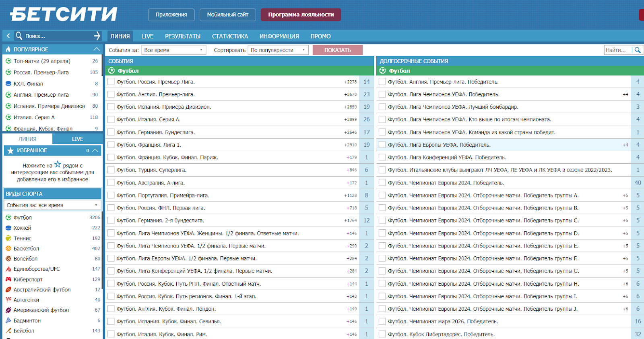
Task: Open the События за: Все время dropdown
Action: pyautogui.click(x=173, y=50)
